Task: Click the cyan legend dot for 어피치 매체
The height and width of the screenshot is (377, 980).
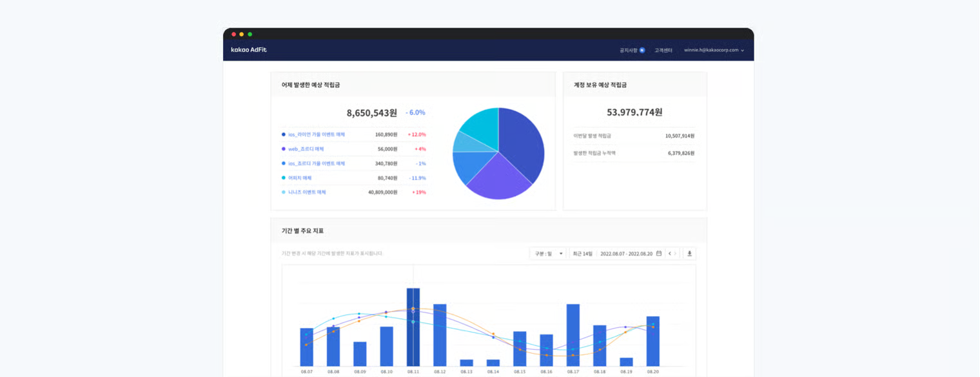Action: pyautogui.click(x=284, y=178)
